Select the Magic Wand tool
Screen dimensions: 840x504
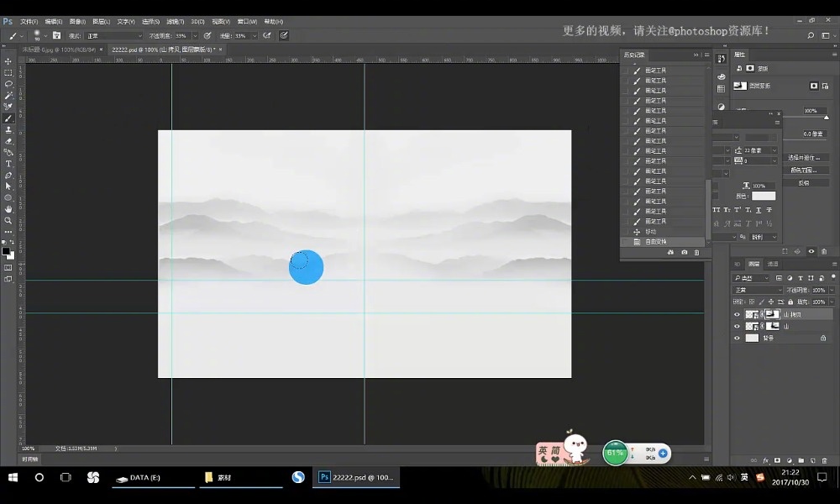pyautogui.click(x=8, y=95)
